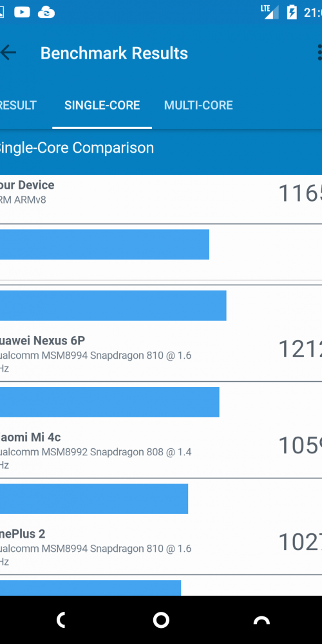322x644 pixels.
Task: Tap the Android home circle button
Action: click(161, 620)
